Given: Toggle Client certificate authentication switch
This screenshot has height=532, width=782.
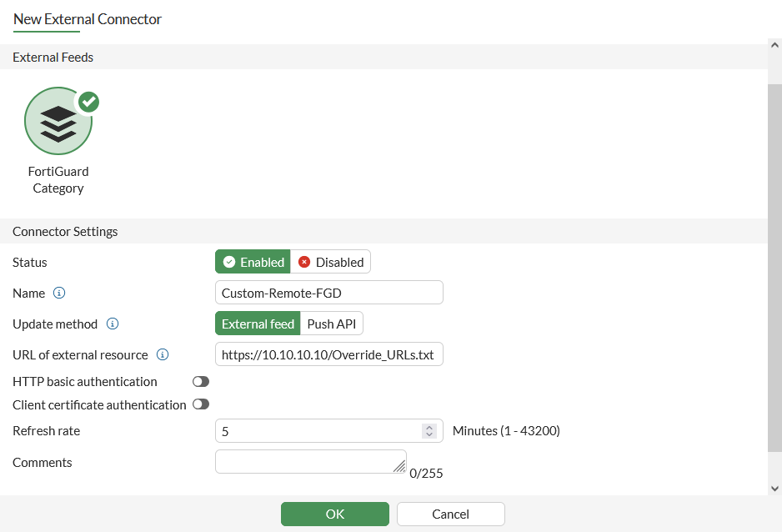Looking at the screenshot, I should (x=200, y=404).
